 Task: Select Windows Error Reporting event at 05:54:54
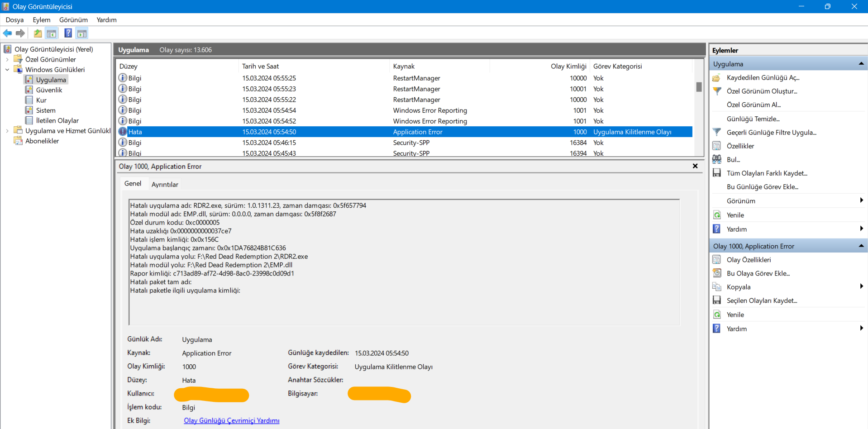coord(405,110)
